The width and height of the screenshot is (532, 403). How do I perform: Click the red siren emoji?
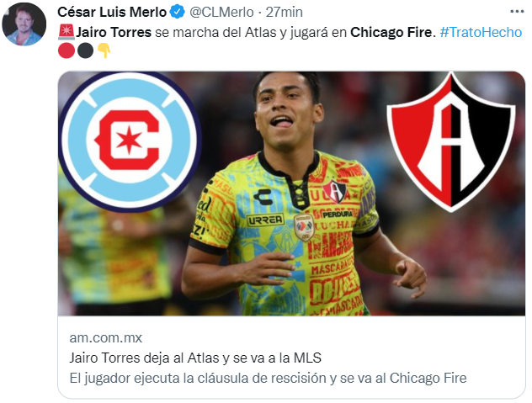pyautogui.click(x=66, y=31)
